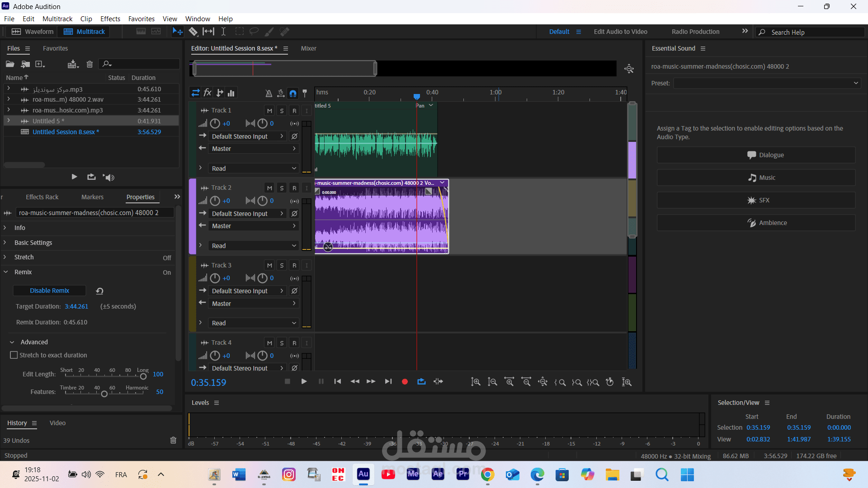Reset the Remix settings icon

(99, 291)
